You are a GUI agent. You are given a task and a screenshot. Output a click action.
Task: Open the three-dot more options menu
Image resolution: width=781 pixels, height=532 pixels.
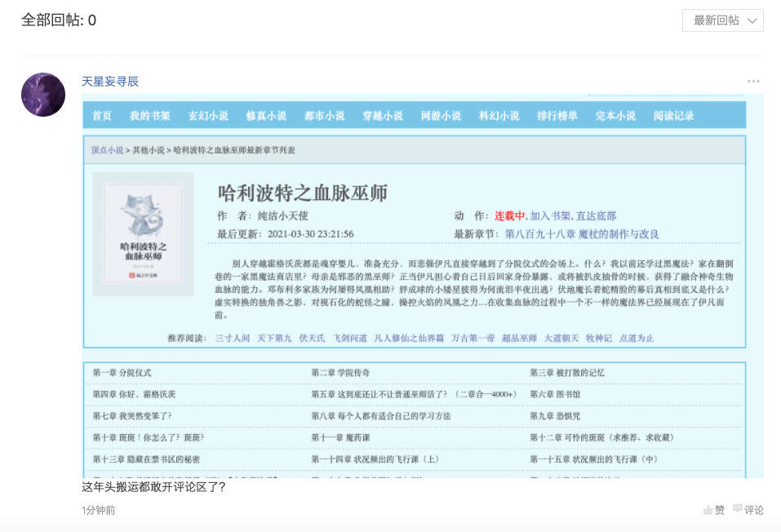[x=753, y=82]
